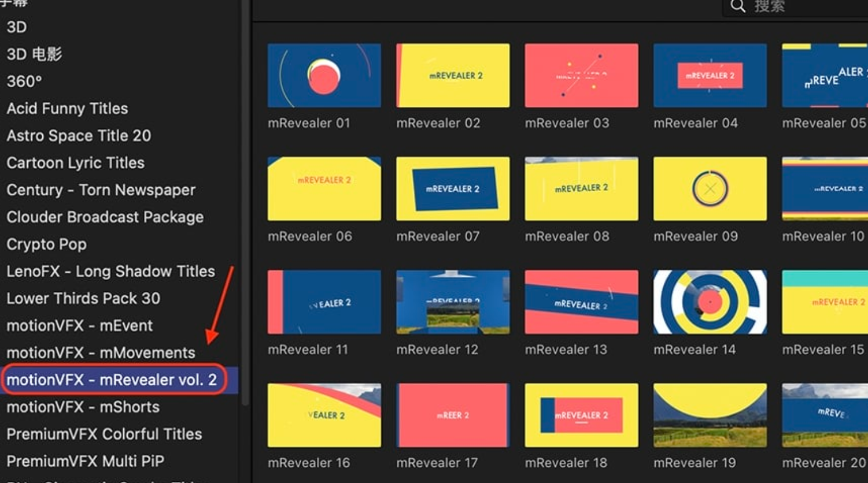Choose the mRevealer 08 thumbnail
The image size is (868, 483).
[582, 189]
